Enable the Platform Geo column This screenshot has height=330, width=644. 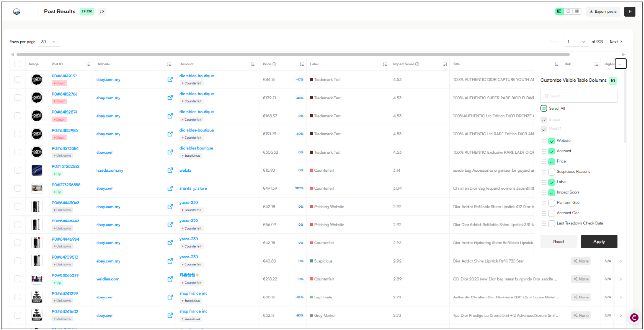point(552,203)
